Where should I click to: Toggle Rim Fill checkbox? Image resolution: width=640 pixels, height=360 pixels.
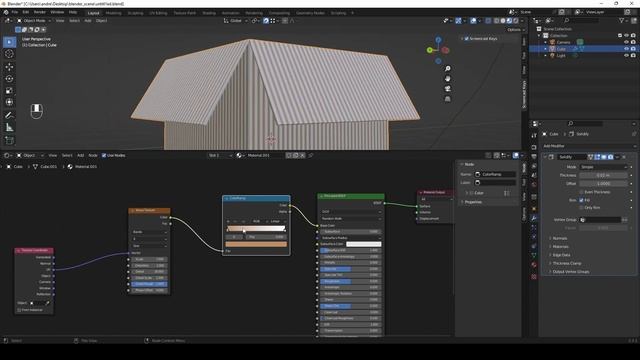coord(581,200)
